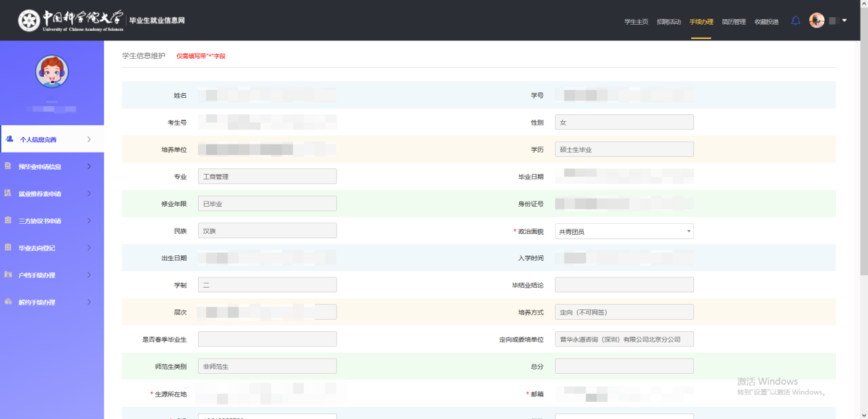Click the 三方协议书申请 sidebar icon
This screenshot has width=868, height=419.
coord(8,220)
